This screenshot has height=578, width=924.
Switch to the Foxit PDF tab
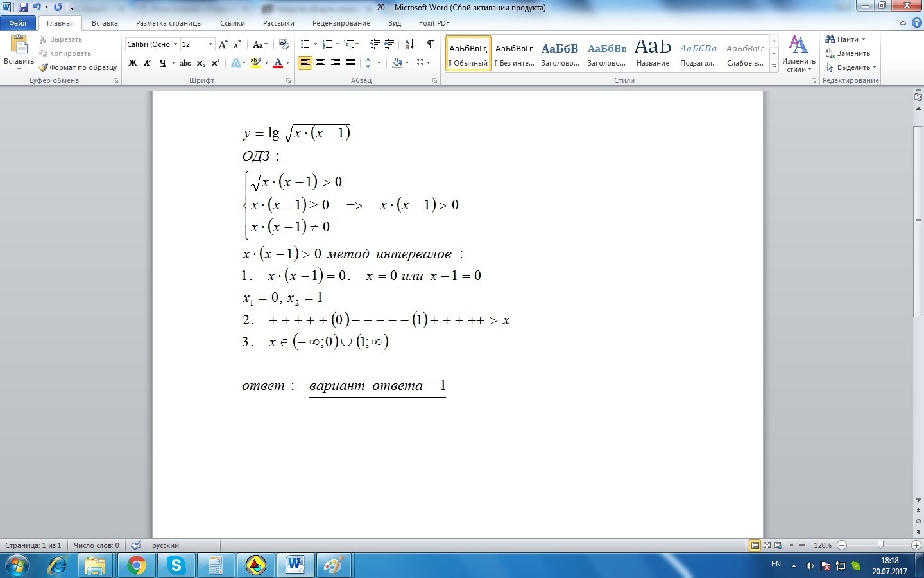[x=434, y=23]
